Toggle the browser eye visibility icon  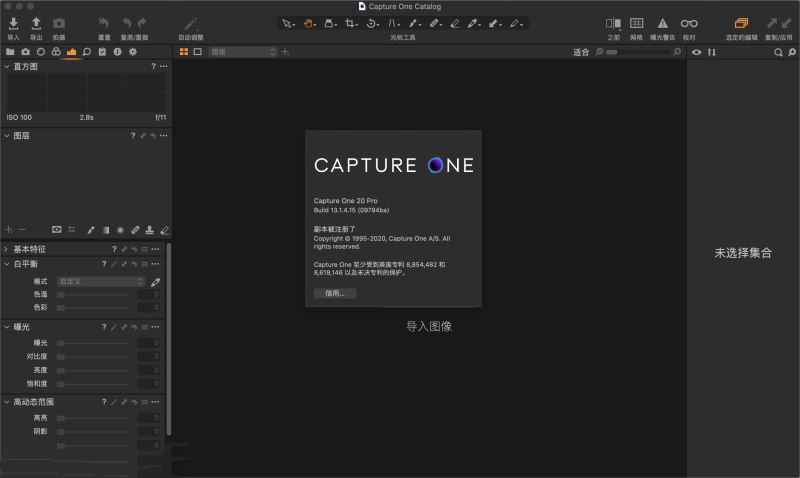coord(696,52)
